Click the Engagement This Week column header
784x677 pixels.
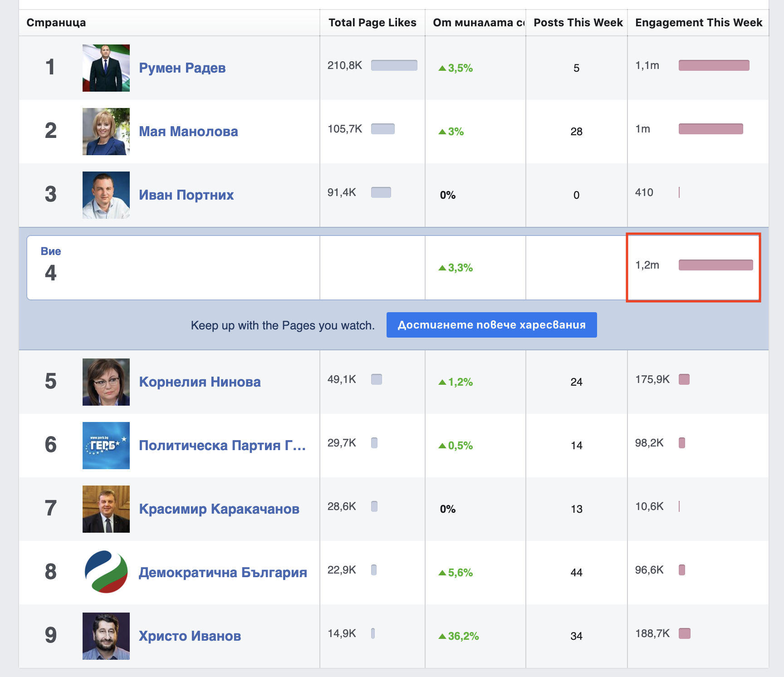(x=698, y=23)
